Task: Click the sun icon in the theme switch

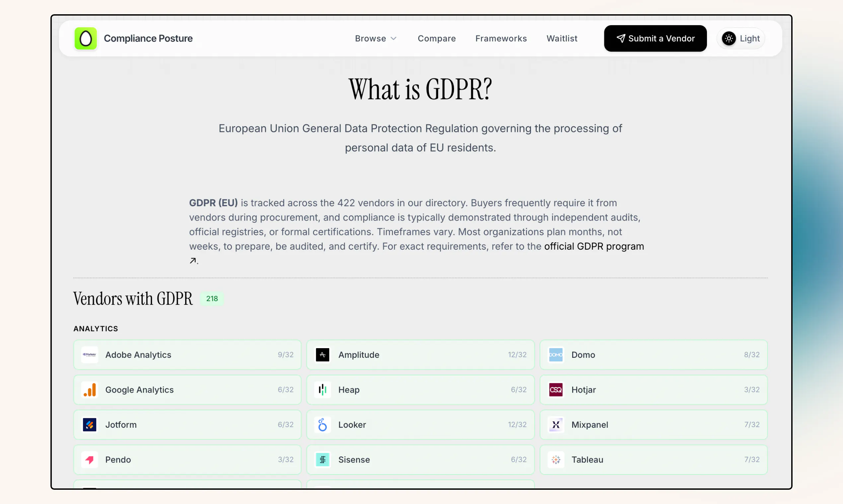Action: 728,38
